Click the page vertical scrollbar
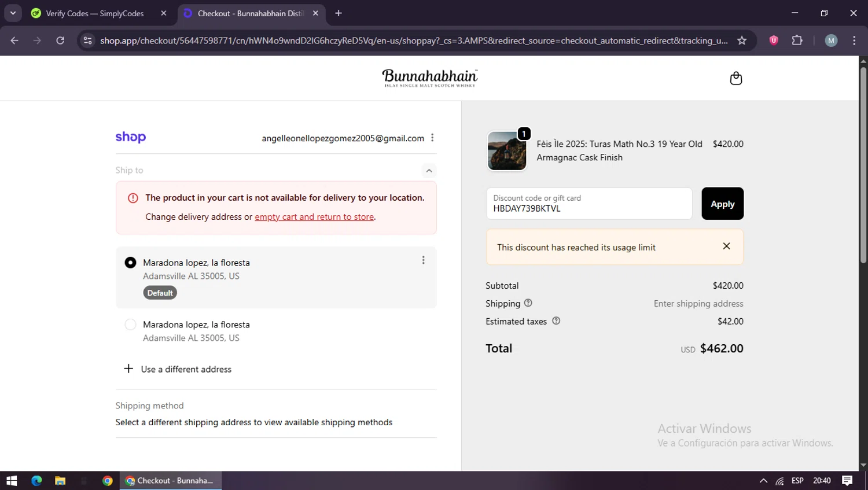This screenshot has width=868, height=490. tap(863, 166)
